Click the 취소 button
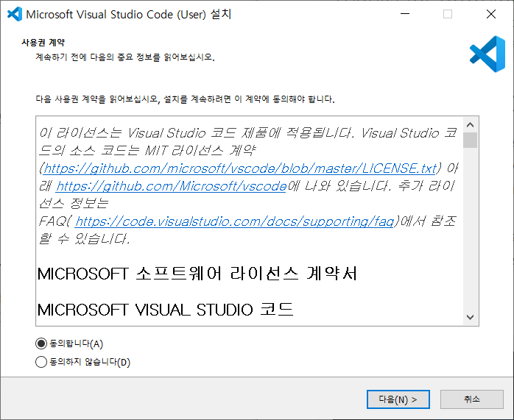This screenshot has width=514, height=420. (472, 399)
